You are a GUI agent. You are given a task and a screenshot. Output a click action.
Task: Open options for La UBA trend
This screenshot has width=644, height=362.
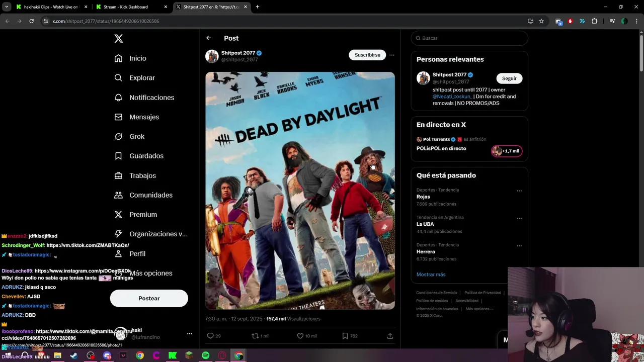[519, 218]
